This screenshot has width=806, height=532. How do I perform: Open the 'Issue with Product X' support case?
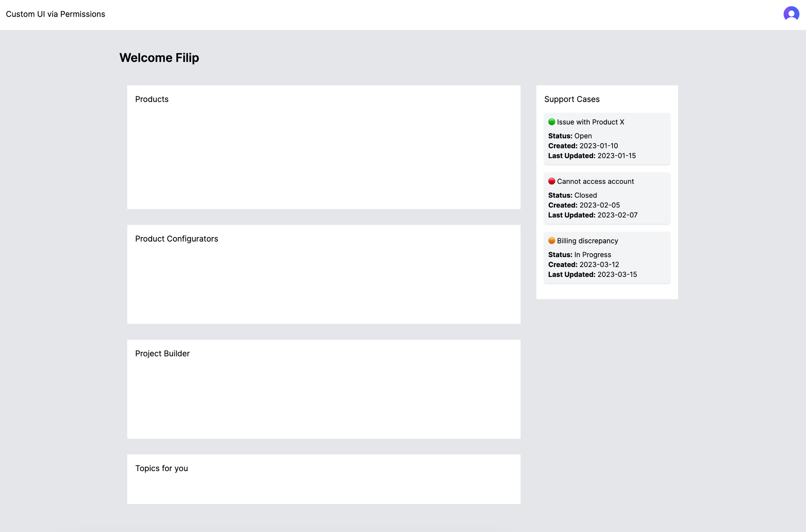[x=606, y=138]
